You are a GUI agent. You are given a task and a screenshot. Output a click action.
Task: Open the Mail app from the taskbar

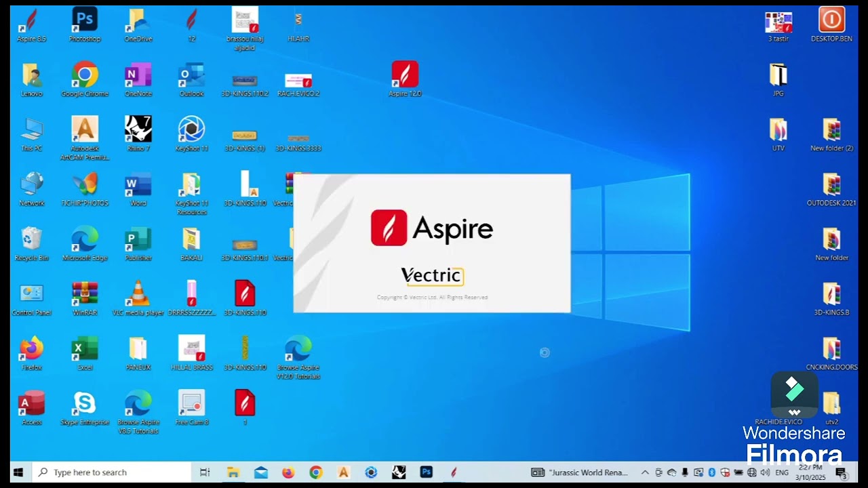click(261, 472)
